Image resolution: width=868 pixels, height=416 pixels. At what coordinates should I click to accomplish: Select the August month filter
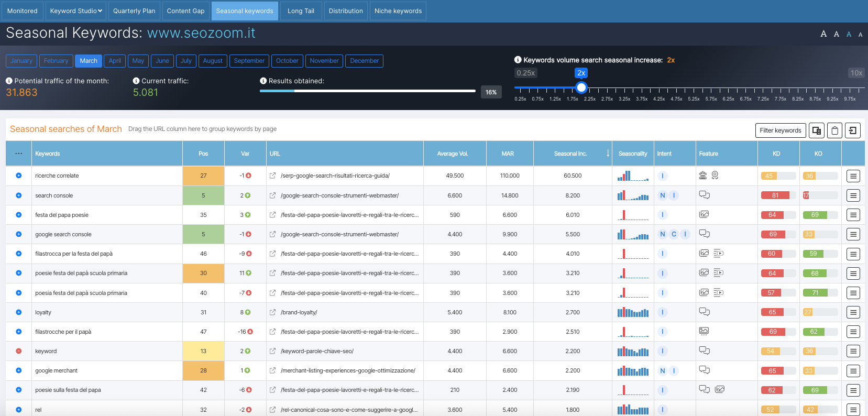point(213,61)
